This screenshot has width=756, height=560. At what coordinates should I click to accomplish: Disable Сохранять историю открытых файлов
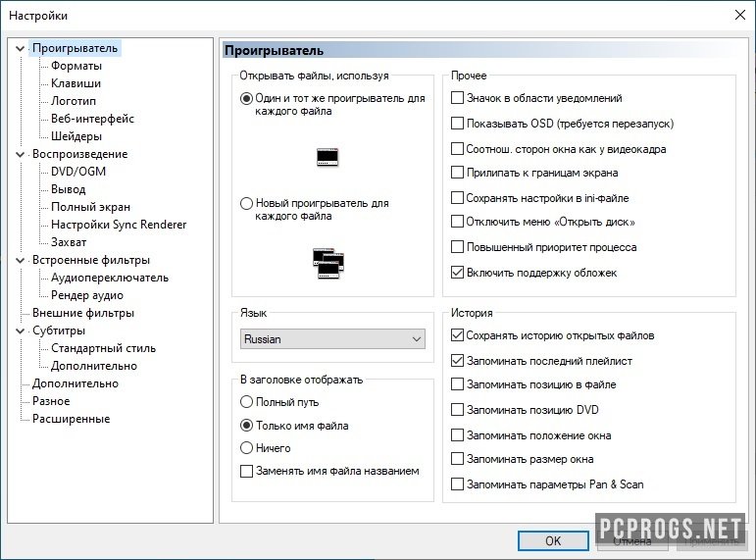click(x=458, y=335)
